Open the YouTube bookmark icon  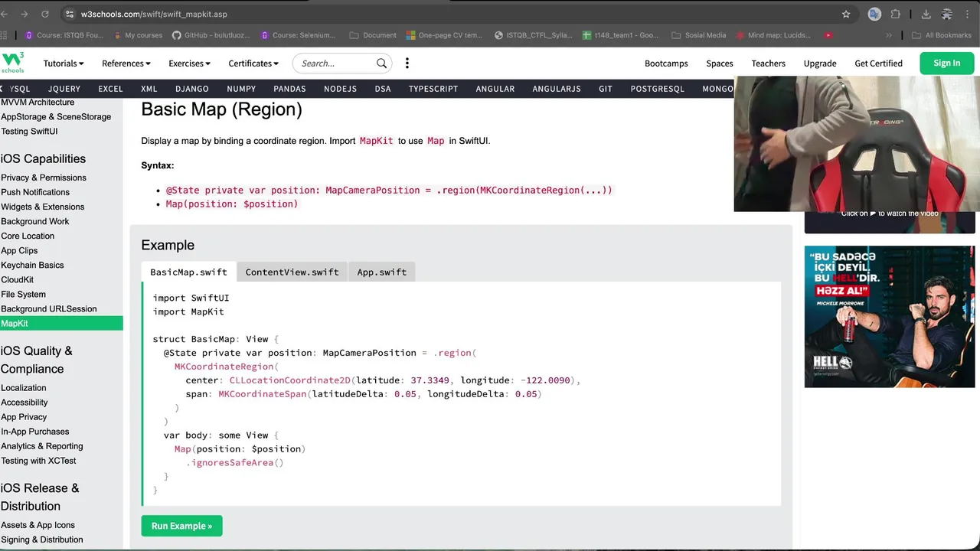828,35
